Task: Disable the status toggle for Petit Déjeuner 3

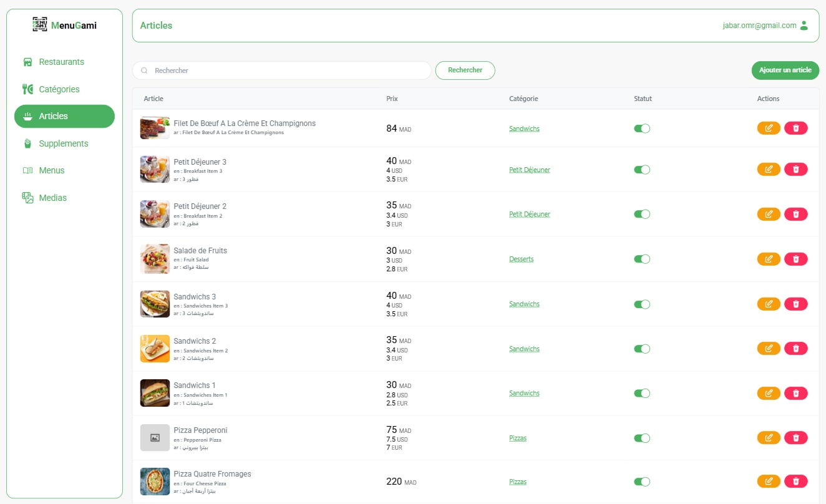Action: point(642,169)
